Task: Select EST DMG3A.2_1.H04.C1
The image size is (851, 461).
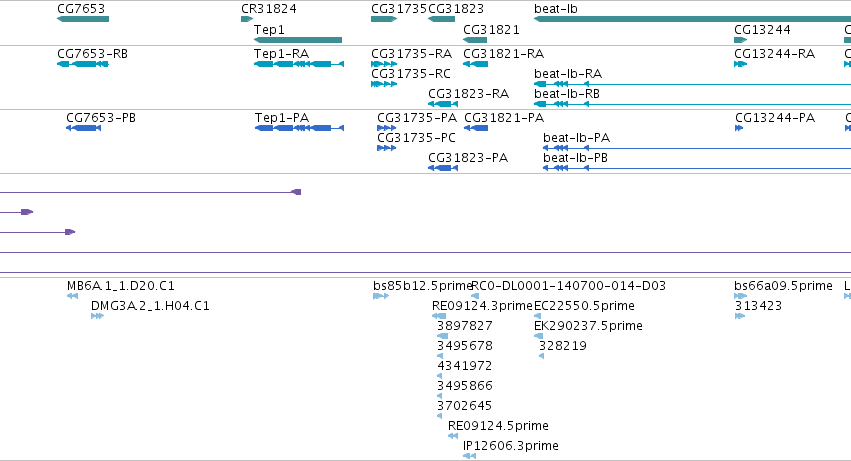Action: [150, 306]
